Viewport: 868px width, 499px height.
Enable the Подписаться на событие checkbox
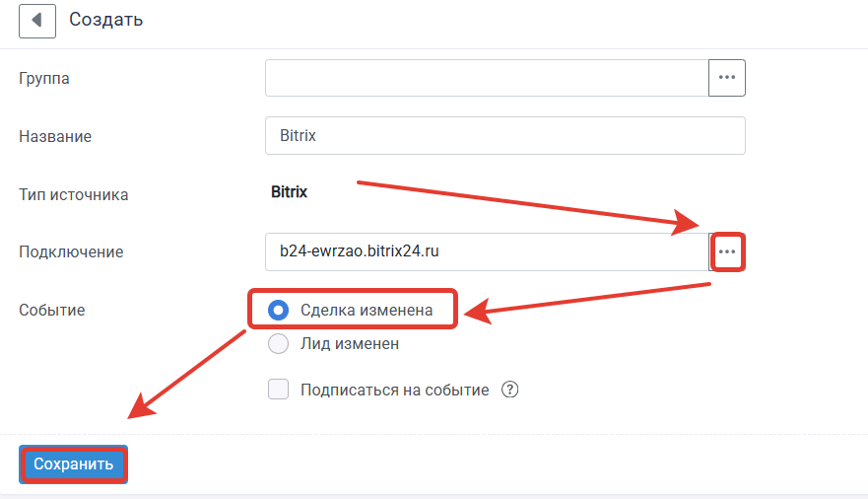[x=278, y=390]
